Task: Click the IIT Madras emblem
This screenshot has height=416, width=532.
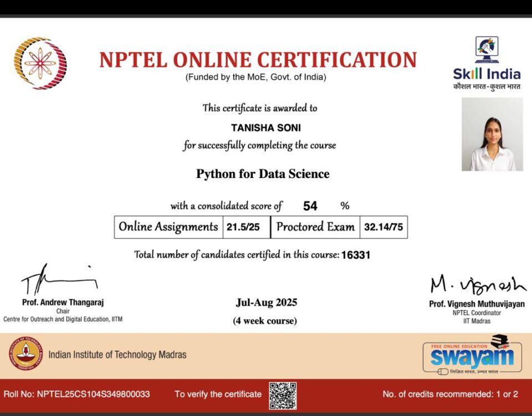Action: point(26,354)
